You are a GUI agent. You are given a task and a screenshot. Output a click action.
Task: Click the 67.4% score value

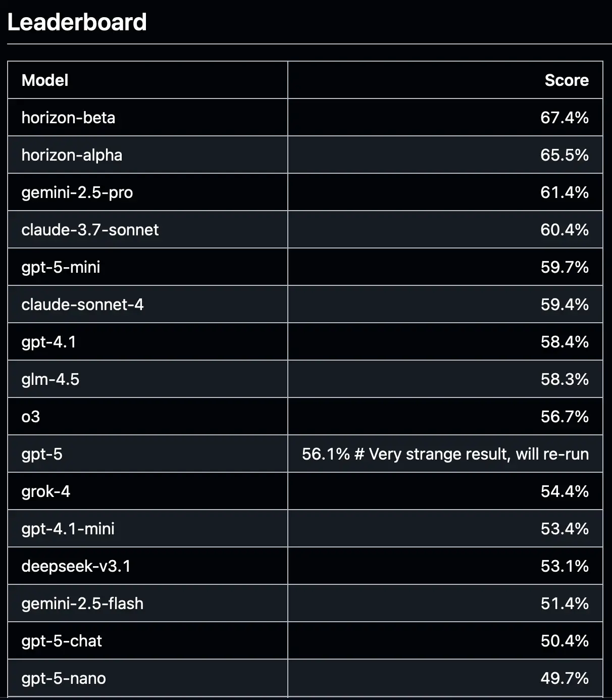click(564, 118)
